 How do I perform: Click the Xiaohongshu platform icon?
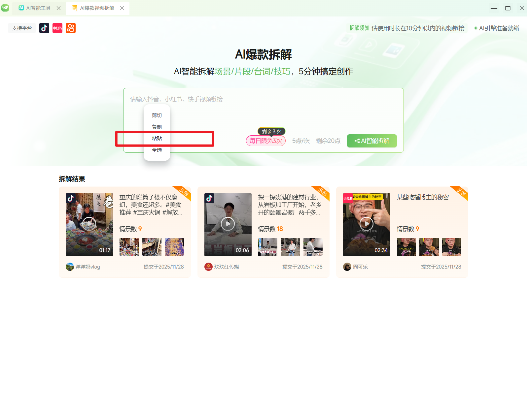(x=57, y=28)
